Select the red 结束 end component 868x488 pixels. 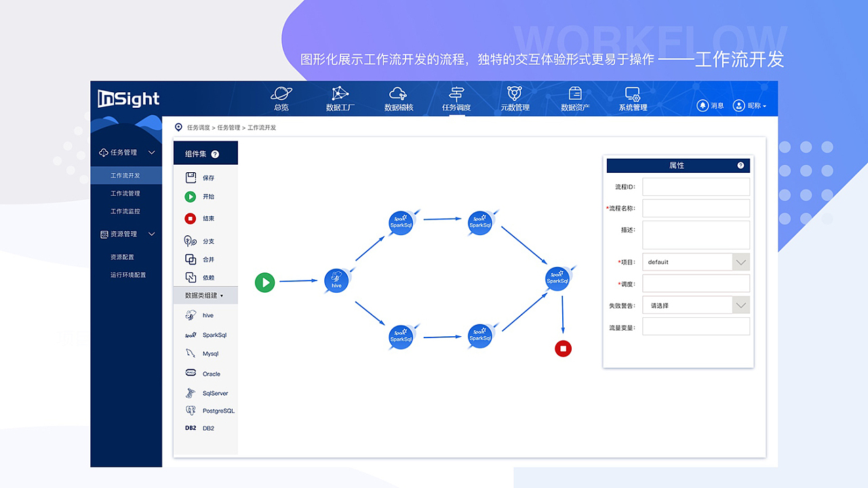click(x=191, y=218)
